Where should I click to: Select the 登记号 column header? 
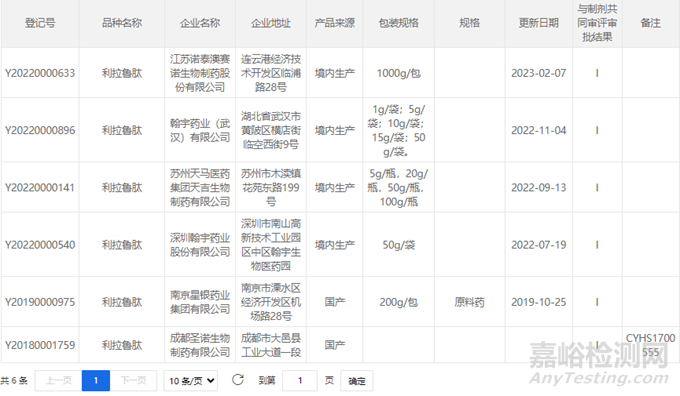point(40,23)
